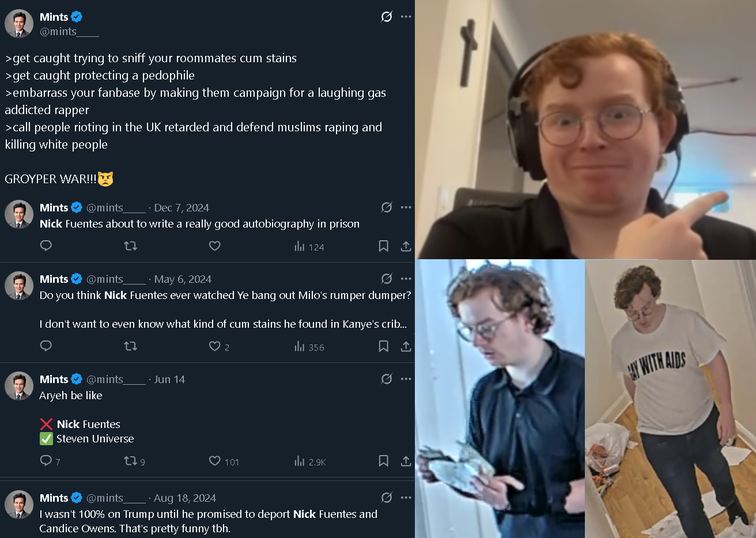Share the May 6, 2024 tweet
Screen dimensions: 756x538
pyautogui.click(x=406, y=346)
